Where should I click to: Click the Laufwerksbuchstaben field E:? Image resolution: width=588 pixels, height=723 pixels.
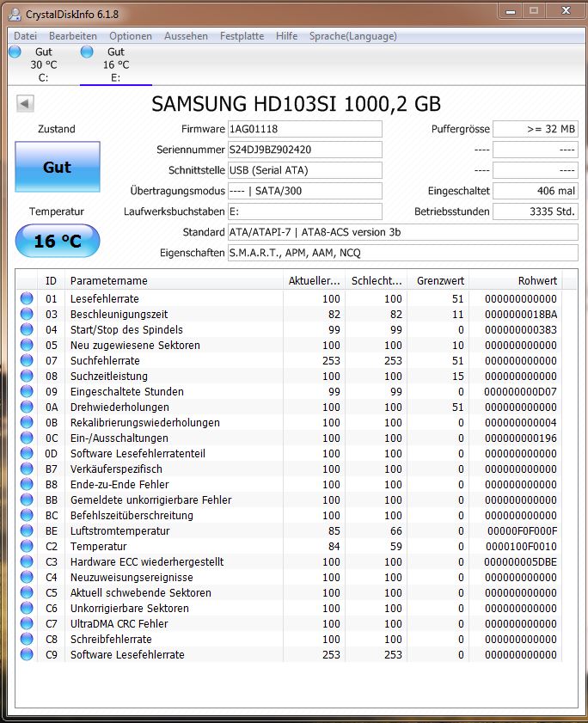(305, 211)
